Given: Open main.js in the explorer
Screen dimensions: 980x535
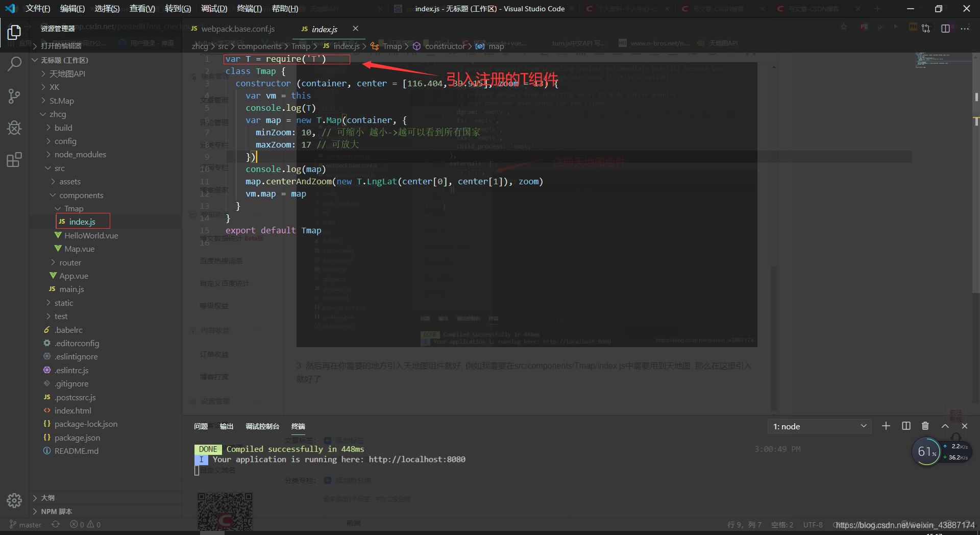Looking at the screenshot, I should pyautogui.click(x=71, y=289).
